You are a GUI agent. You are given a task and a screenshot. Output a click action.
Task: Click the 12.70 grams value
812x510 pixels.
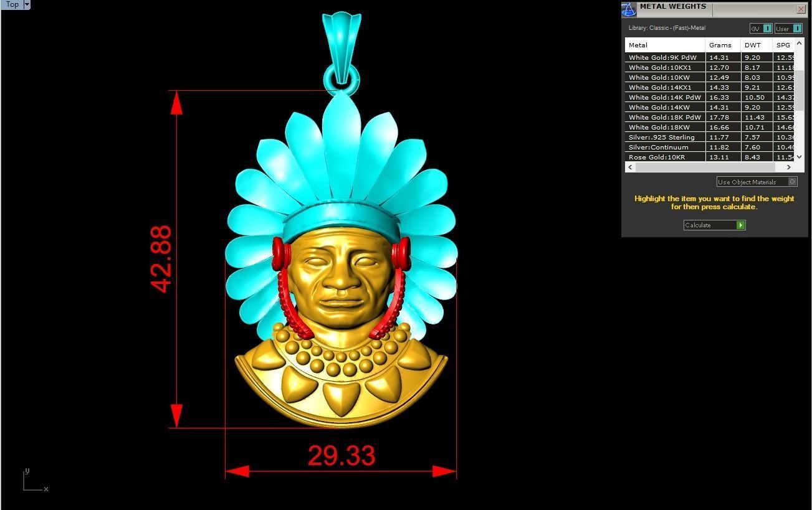click(x=719, y=67)
